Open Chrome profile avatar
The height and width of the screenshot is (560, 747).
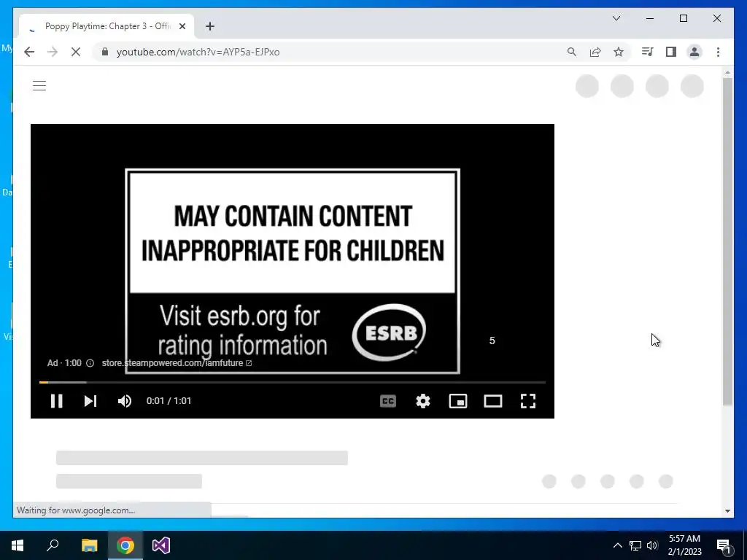(694, 52)
